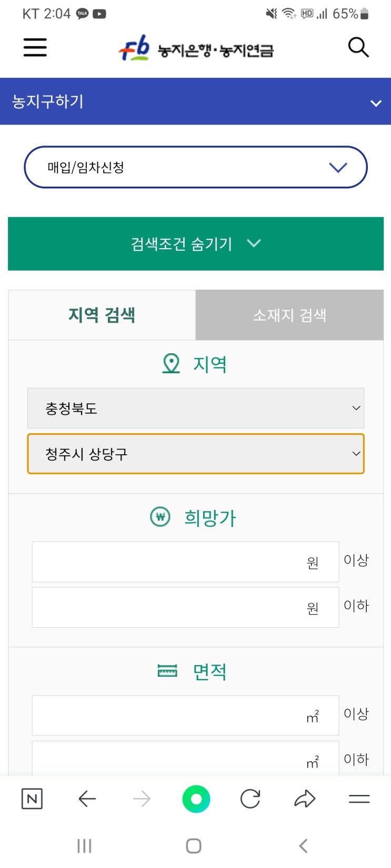
Task: Select the 지역 검색 tab
Action: tap(102, 315)
